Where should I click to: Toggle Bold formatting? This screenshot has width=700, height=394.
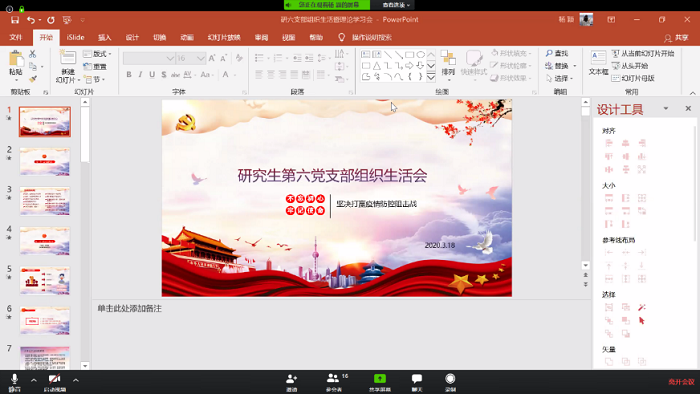click(129, 75)
